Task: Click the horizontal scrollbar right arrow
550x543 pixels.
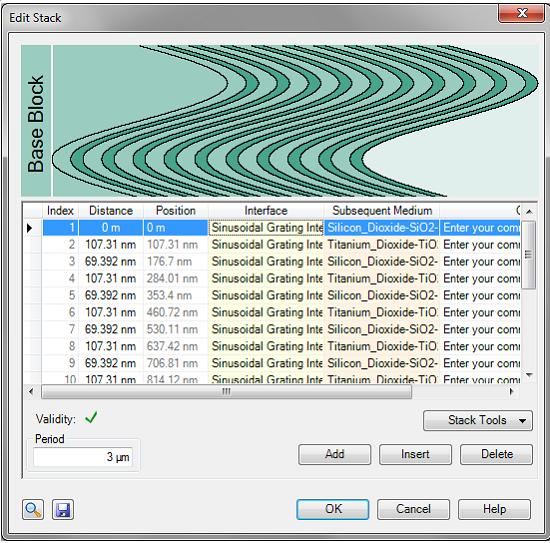Action: (x=511, y=391)
